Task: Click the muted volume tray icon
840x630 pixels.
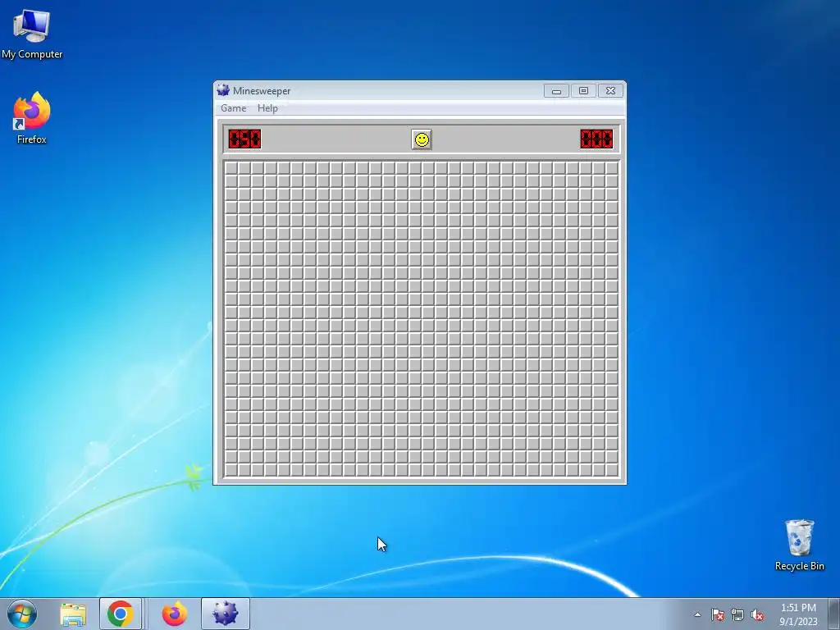Action: pyautogui.click(x=757, y=614)
